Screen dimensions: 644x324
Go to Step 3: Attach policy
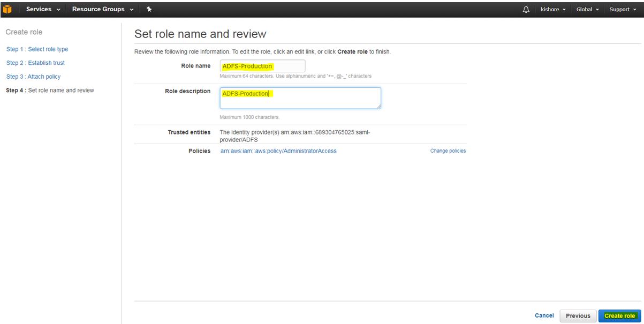click(x=33, y=77)
